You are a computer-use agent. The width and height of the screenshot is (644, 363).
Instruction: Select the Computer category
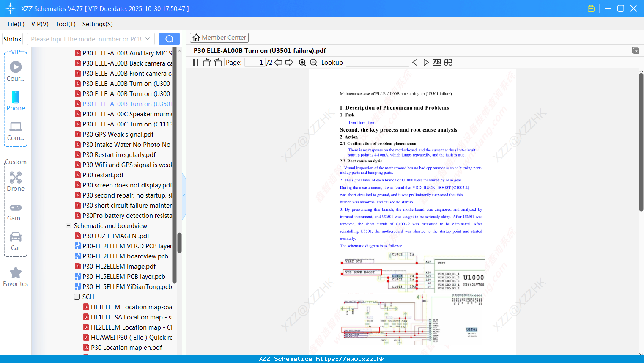[16, 131]
